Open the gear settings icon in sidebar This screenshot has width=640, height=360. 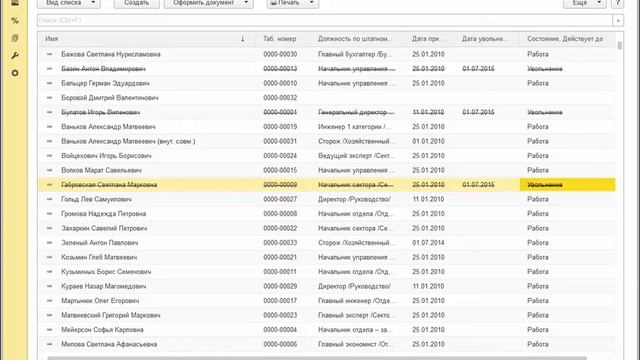[15, 73]
